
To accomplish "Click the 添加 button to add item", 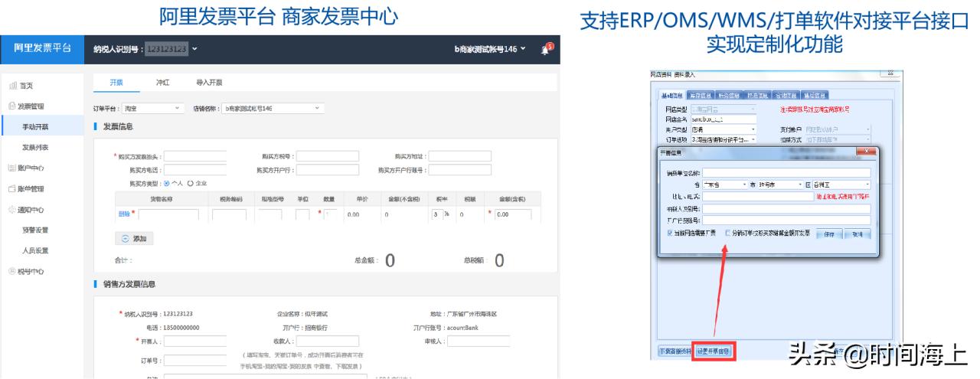I will [x=134, y=238].
